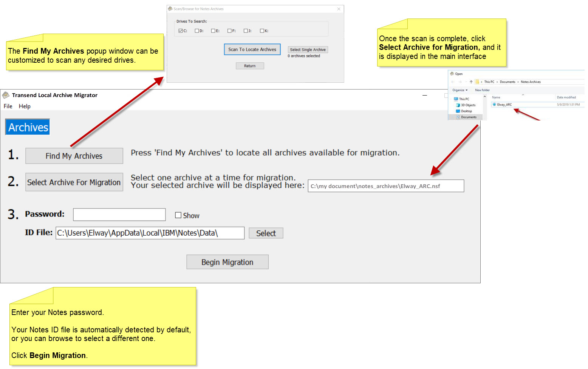Check the J: drive checkbox
Image resolution: width=588 pixels, height=369 pixels.
(x=246, y=31)
